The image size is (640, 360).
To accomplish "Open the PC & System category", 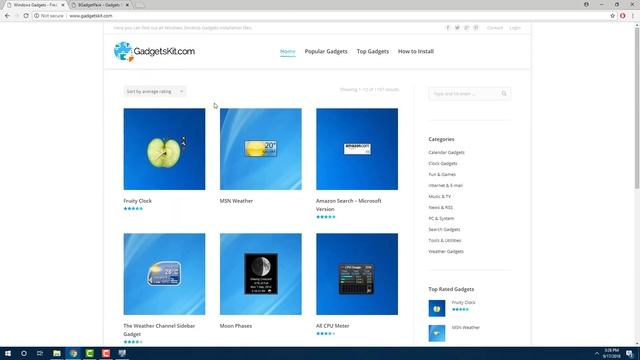I will [x=441, y=218].
